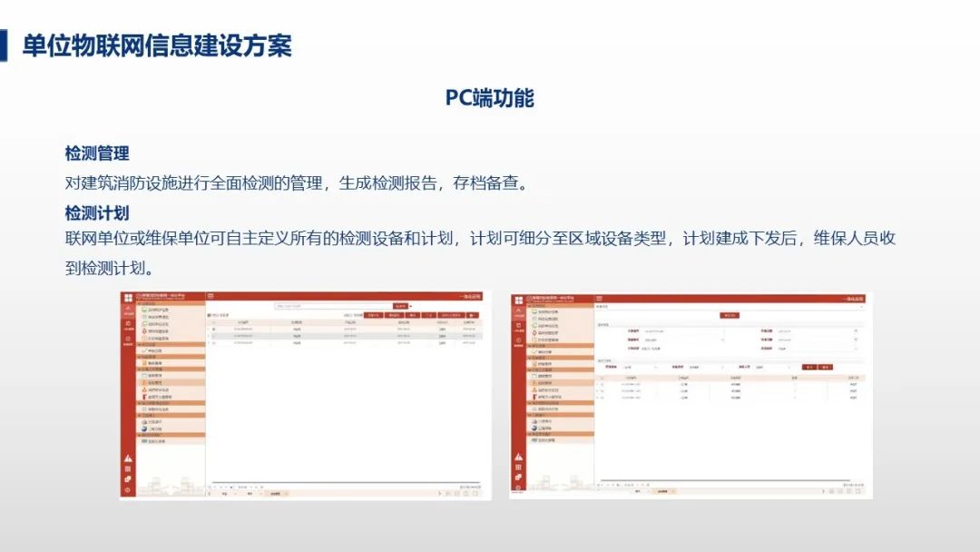Click the blue globe tree icon in left screenshot
The width and height of the screenshot is (980, 552).
pyautogui.click(x=144, y=429)
